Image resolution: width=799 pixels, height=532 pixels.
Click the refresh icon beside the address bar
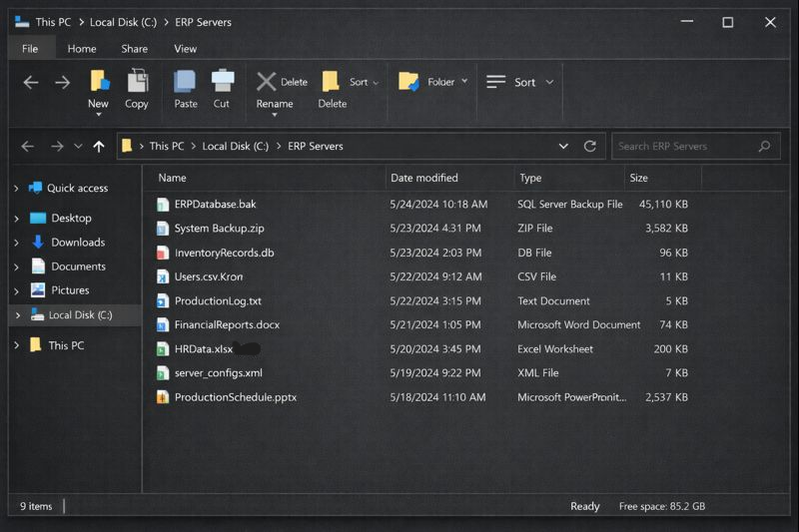click(590, 146)
